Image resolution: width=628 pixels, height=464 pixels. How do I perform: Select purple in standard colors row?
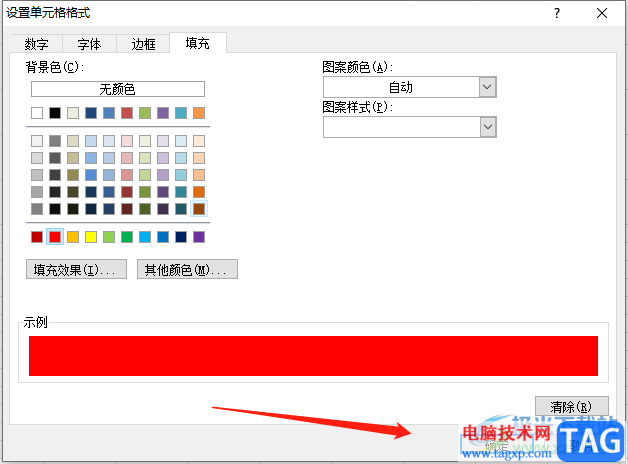[199, 237]
